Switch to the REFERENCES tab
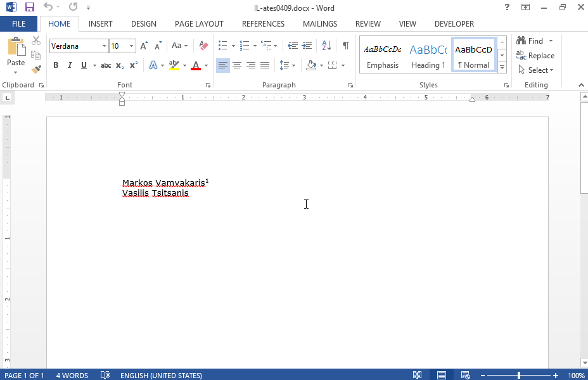Image resolution: width=588 pixels, height=380 pixels. pyautogui.click(x=263, y=23)
